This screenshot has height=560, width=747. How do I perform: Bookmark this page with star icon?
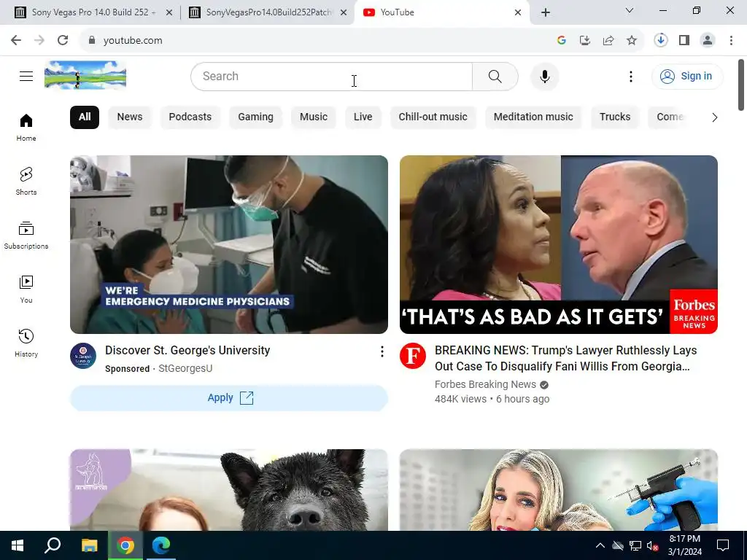[x=632, y=41]
